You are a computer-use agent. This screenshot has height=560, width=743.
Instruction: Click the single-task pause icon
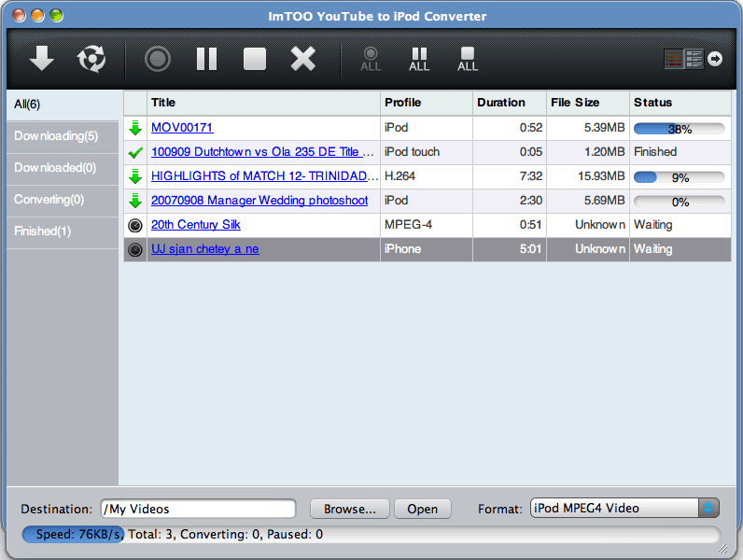[206, 59]
